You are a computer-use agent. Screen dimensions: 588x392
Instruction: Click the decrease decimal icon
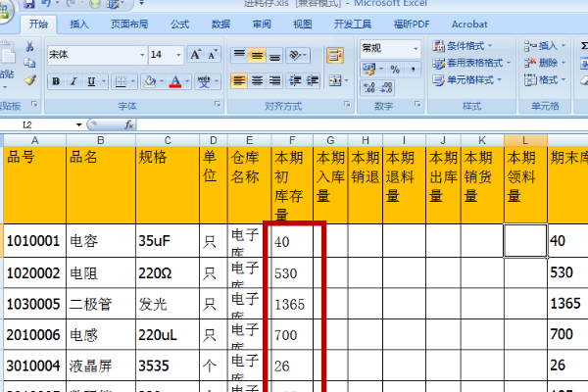[x=386, y=87]
